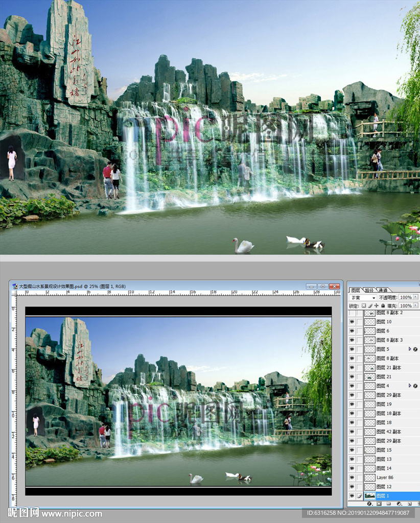Select layer named Layer 86
This screenshot has height=523, width=420.
tap(385, 478)
